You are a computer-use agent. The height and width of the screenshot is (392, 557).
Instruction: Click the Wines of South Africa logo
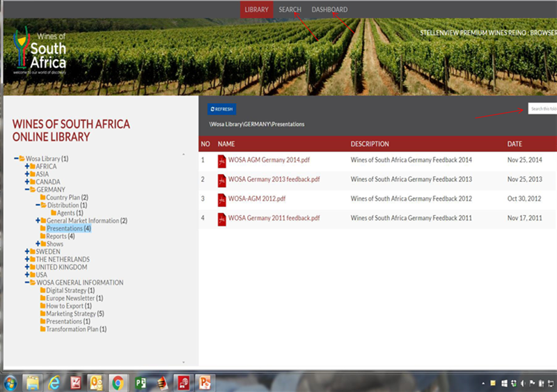click(40, 49)
